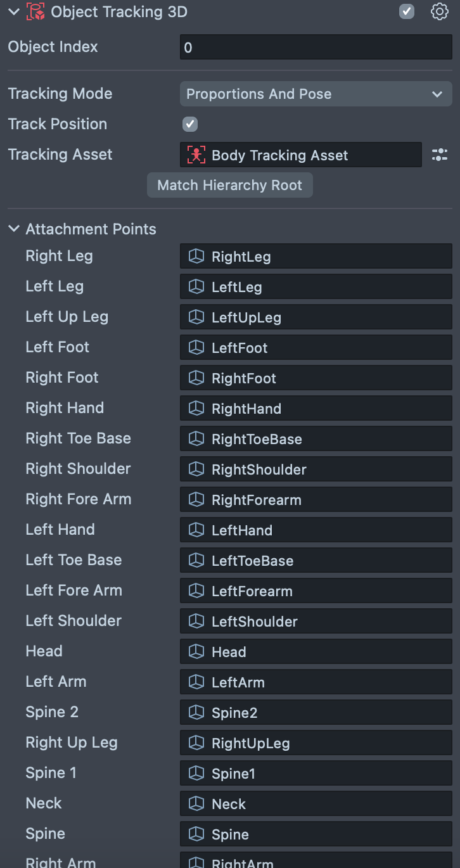Collapse the Attachment Points section
The width and height of the screenshot is (460, 868).
[14, 229]
